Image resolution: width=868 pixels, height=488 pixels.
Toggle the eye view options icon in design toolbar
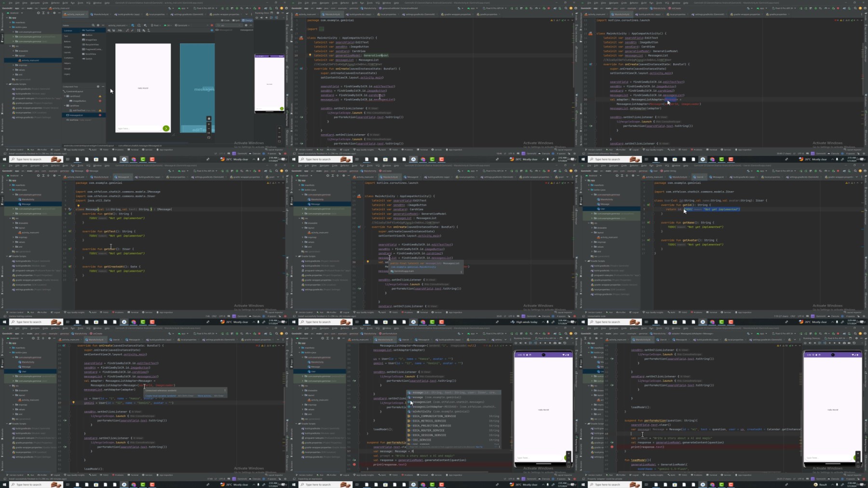pos(109,30)
